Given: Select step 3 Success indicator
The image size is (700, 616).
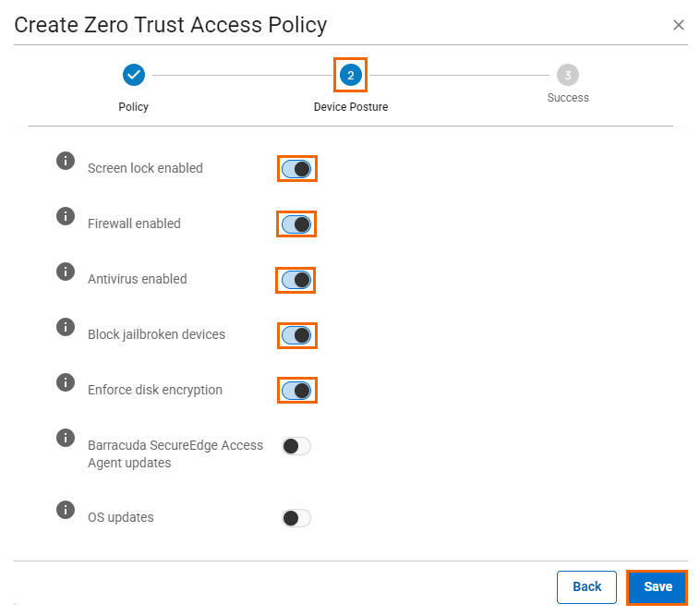Looking at the screenshot, I should click(567, 75).
